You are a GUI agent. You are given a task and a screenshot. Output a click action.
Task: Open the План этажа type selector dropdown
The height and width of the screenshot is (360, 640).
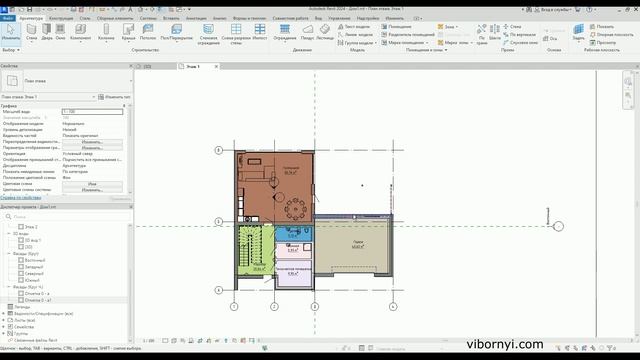[x=131, y=81]
